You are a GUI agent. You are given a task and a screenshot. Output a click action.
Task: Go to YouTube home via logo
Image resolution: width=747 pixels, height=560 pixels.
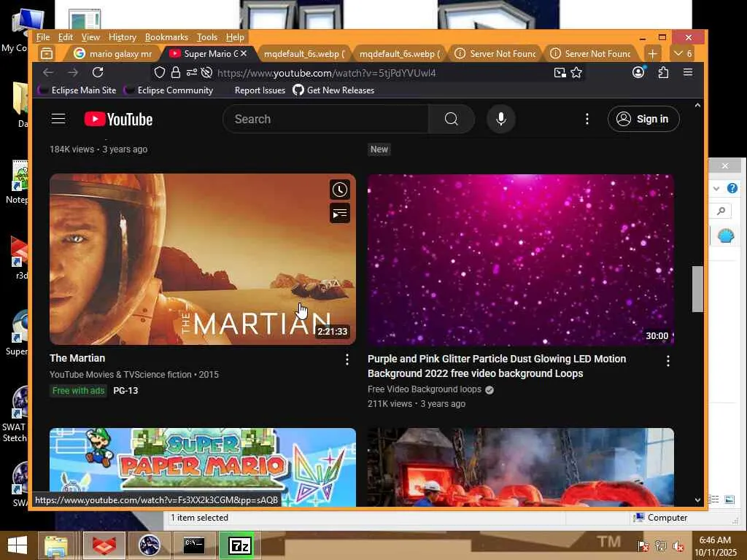pos(119,119)
